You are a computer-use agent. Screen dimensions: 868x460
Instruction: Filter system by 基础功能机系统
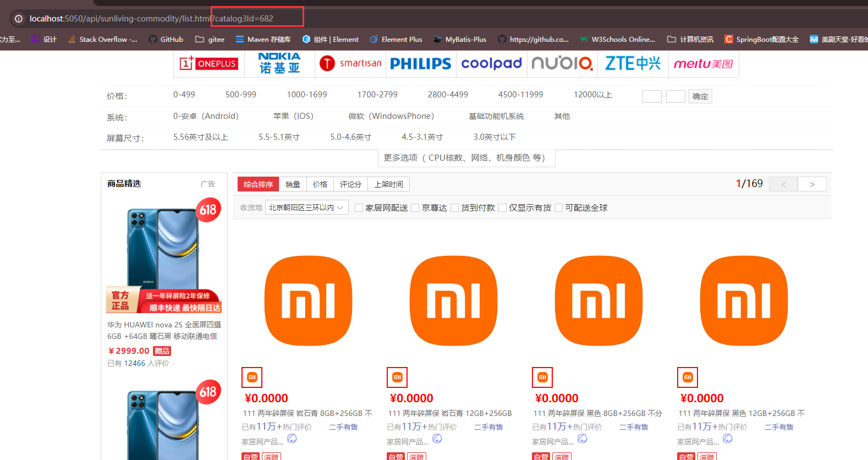point(496,116)
